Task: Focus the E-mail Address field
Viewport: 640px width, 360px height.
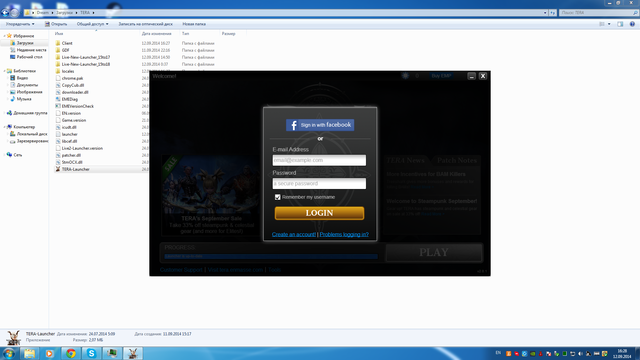Action: click(319, 160)
